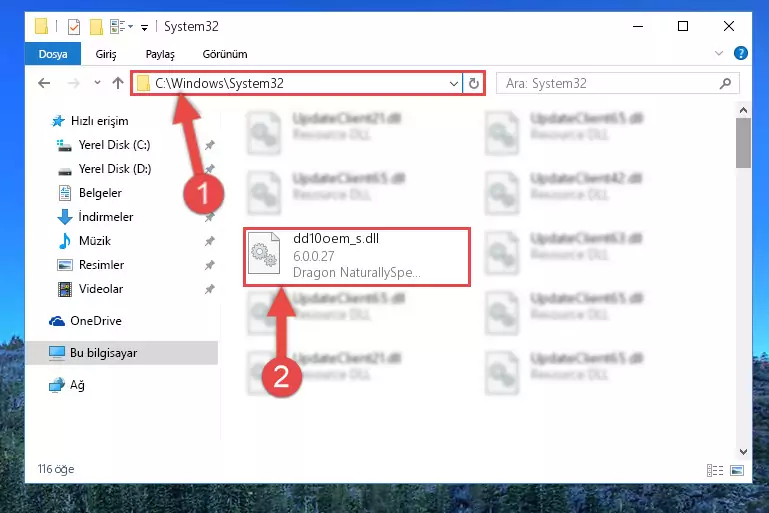This screenshot has height=513, width=769.
Task: Open the recent locations dropdown arrow
Action: (97, 82)
